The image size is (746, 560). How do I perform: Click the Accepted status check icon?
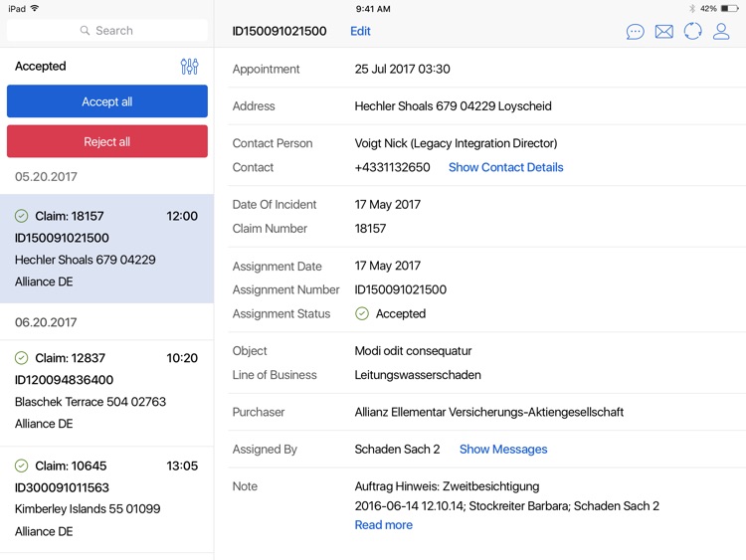click(362, 314)
